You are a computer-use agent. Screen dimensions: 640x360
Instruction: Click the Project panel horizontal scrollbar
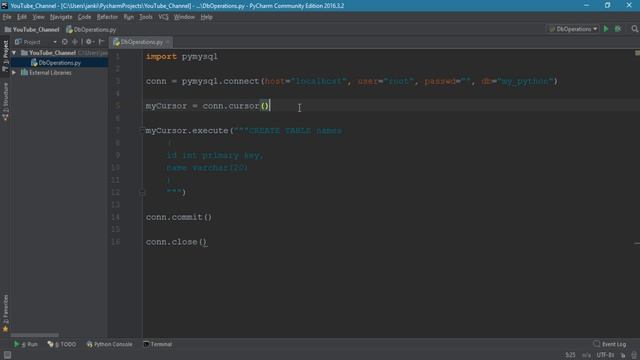[35, 335]
